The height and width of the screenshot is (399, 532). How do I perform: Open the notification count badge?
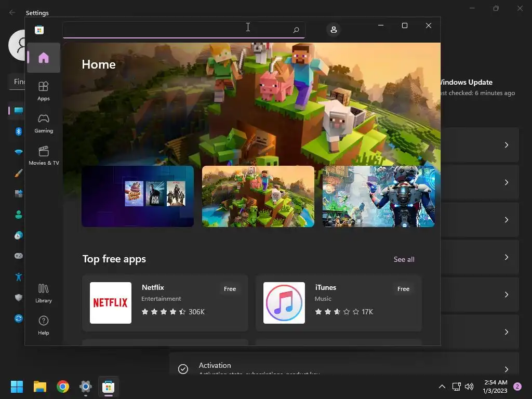click(x=517, y=387)
